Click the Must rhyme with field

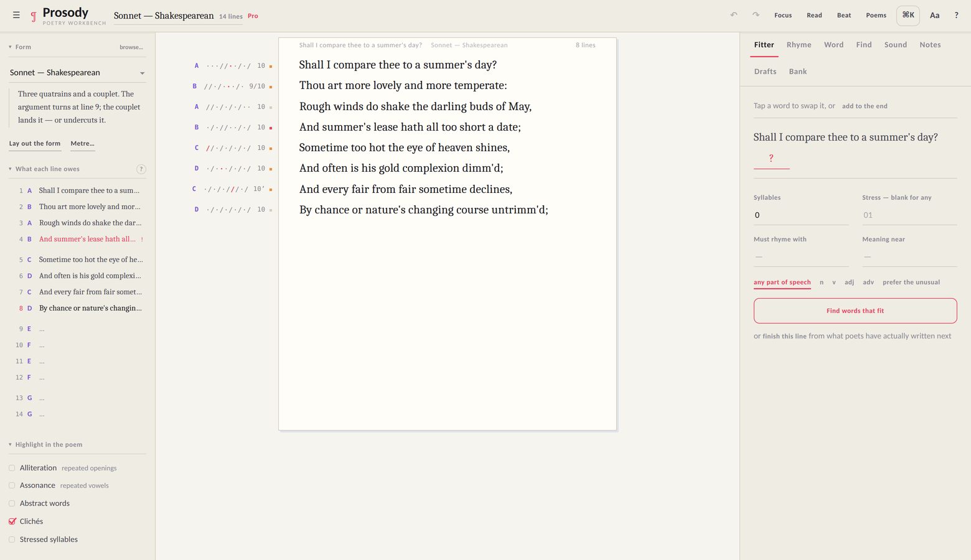point(801,257)
